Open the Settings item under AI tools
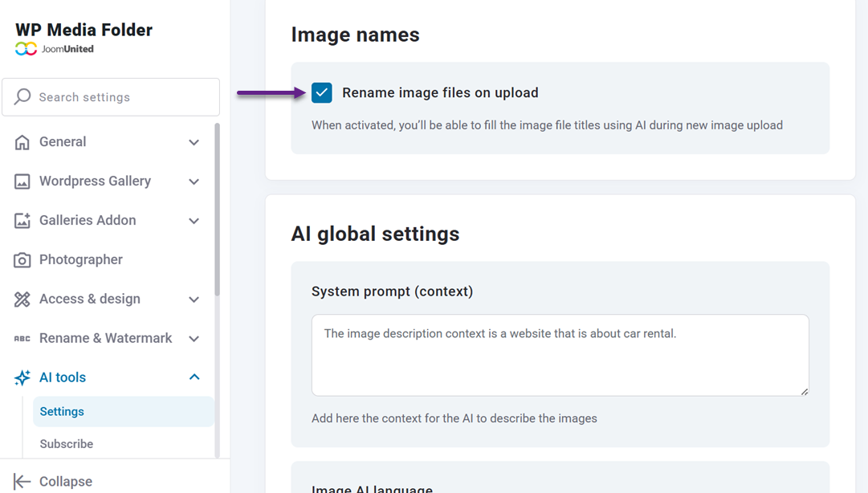Screen dimensions: 868x493 pyautogui.click(x=61, y=410)
